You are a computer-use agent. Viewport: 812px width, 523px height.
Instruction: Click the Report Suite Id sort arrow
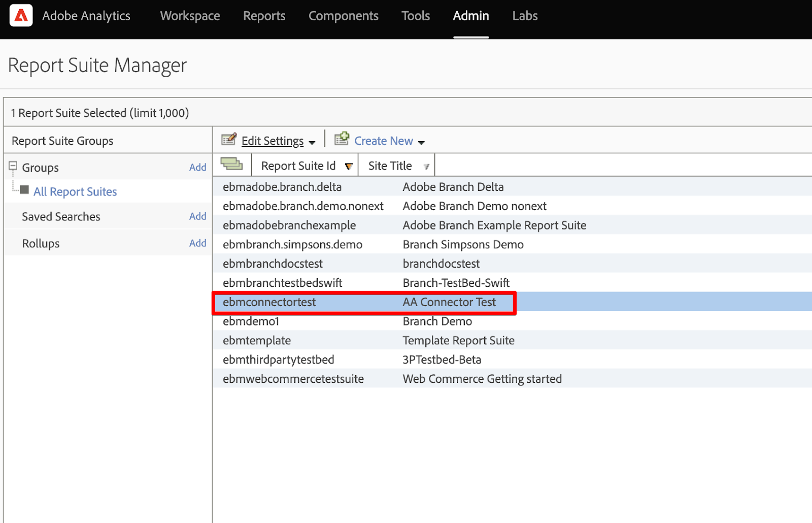click(x=349, y=167)
